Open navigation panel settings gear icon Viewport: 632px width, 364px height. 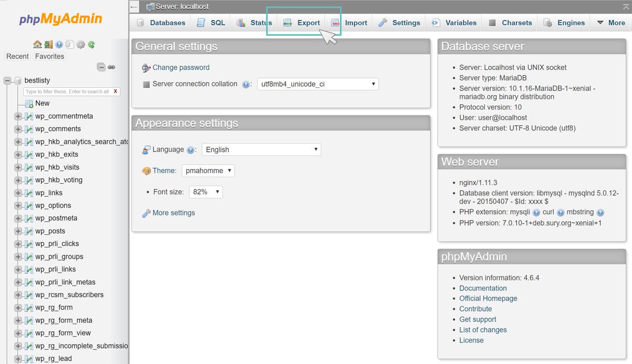click(81, 44)
